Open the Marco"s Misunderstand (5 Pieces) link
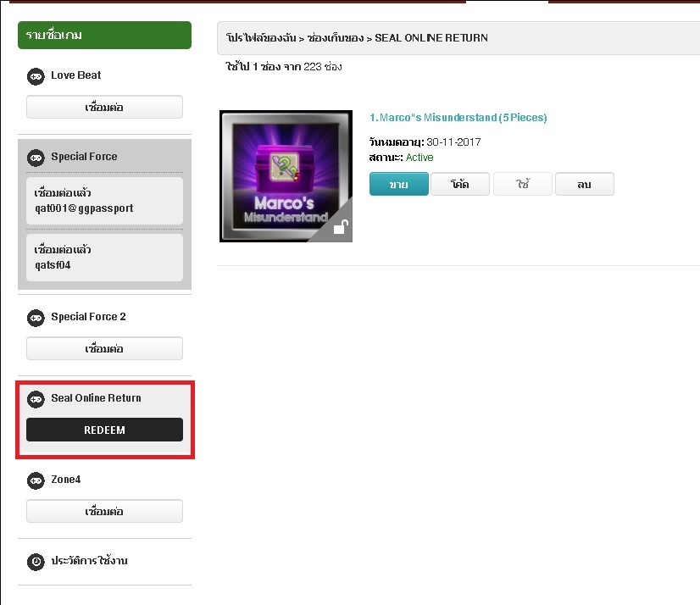This screenshot has height=605, width=700. pyautogui.click(x=458, y=118)
